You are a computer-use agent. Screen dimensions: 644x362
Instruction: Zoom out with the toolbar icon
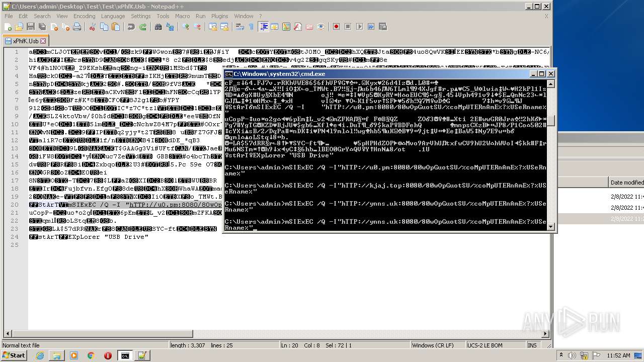click(197, 27)
